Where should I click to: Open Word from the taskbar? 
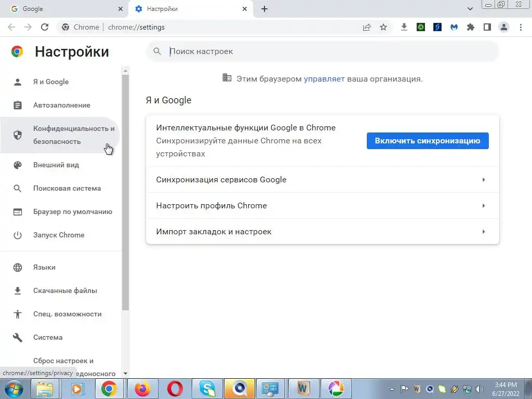pos(303,389)
